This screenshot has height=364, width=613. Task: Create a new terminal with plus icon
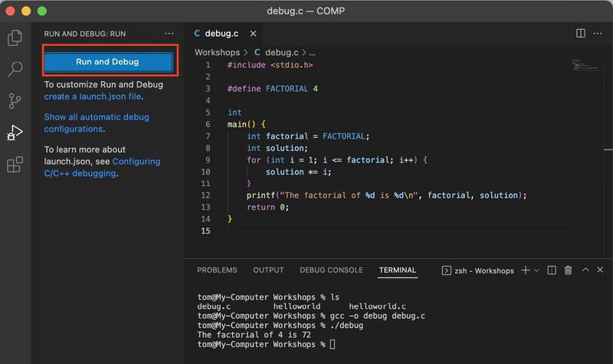tap(526, 271)
